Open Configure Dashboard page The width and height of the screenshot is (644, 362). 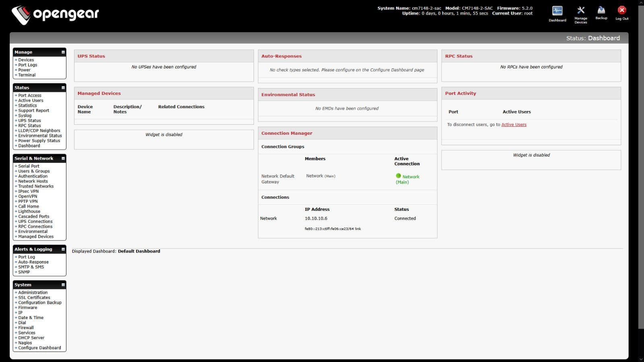39,348
